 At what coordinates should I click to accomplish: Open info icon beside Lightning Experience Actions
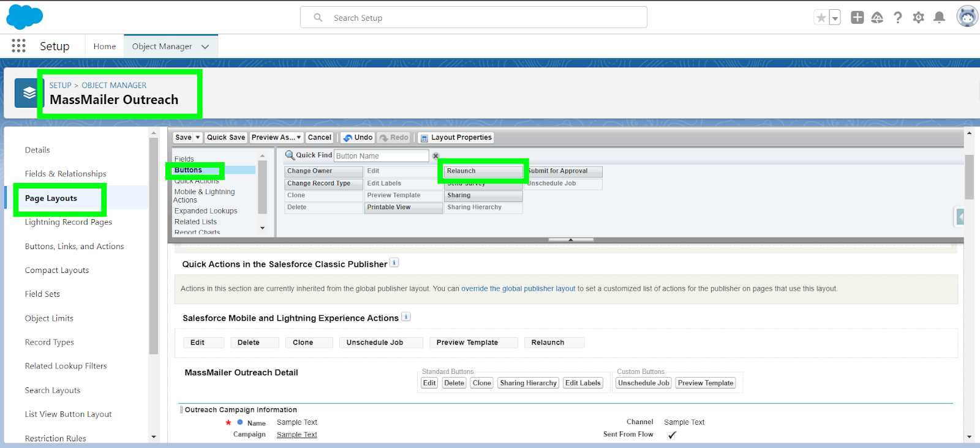[x=406, y=316]
